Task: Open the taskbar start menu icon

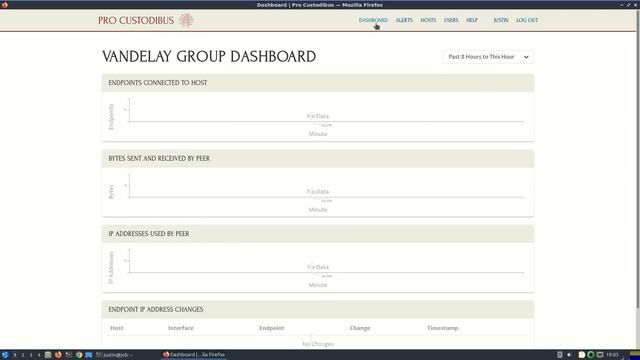Action: point(5,355)
